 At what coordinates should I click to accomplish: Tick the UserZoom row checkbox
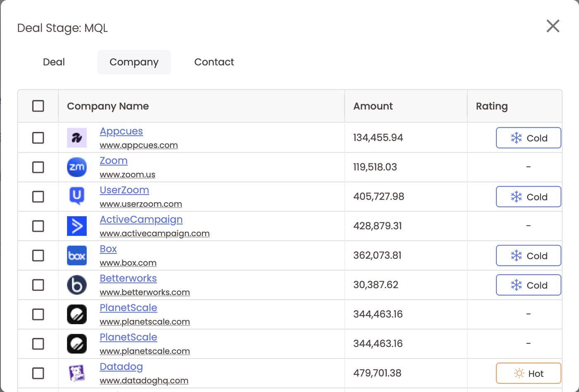pos(38,196)
